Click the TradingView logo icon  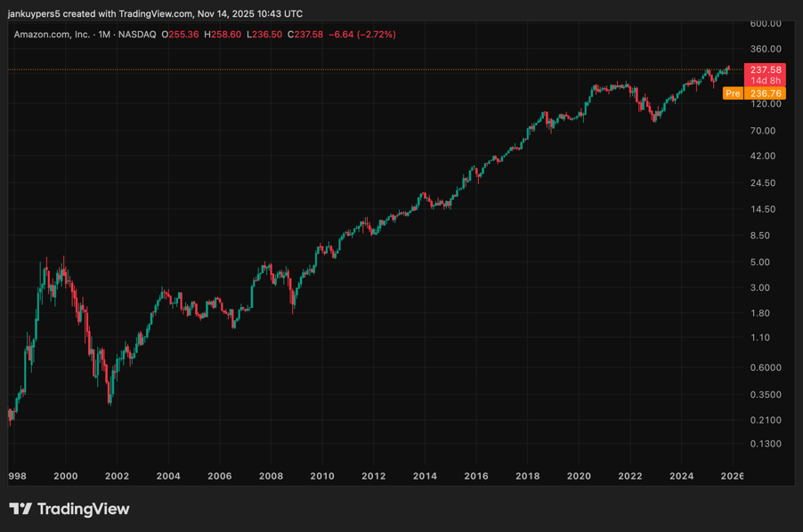[x=20, y=509]
